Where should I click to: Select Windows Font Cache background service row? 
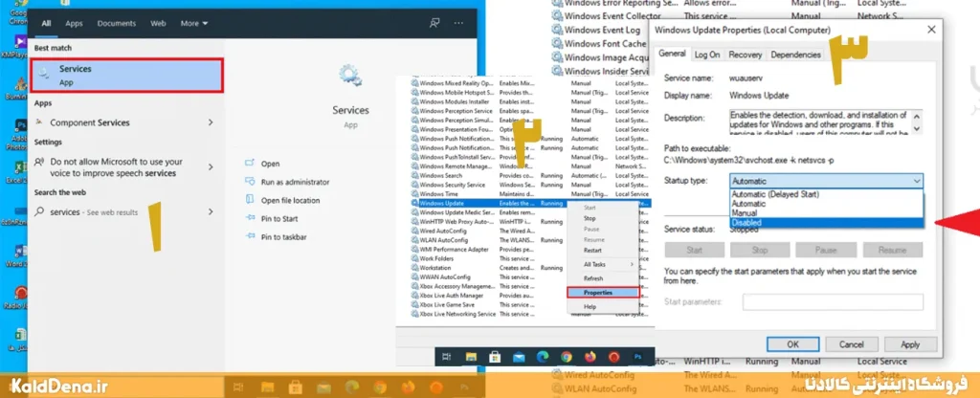click(599, 44)
